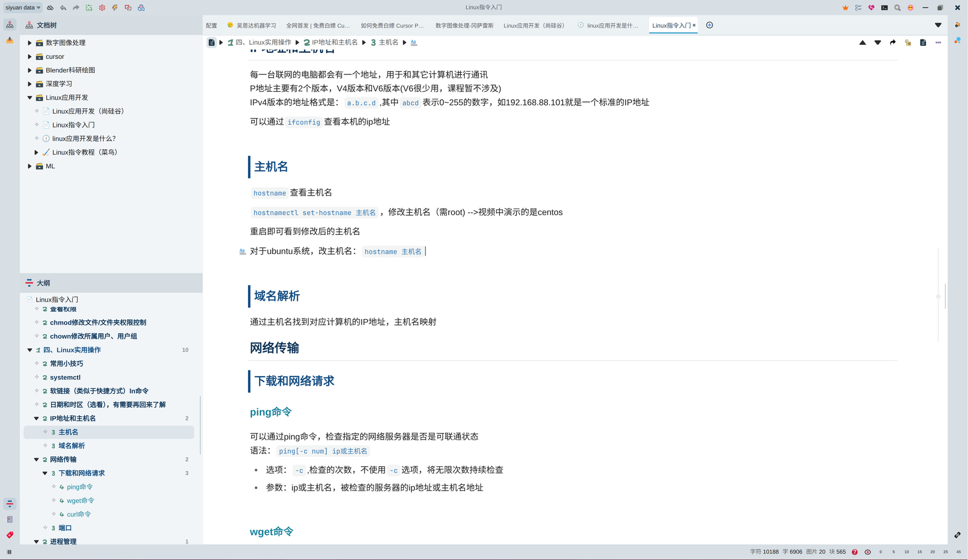Image resolution: width=968 pixels, height=560 pixels.
Task: Click the magnifier search icon in title bar
Action: pos(897,8)
